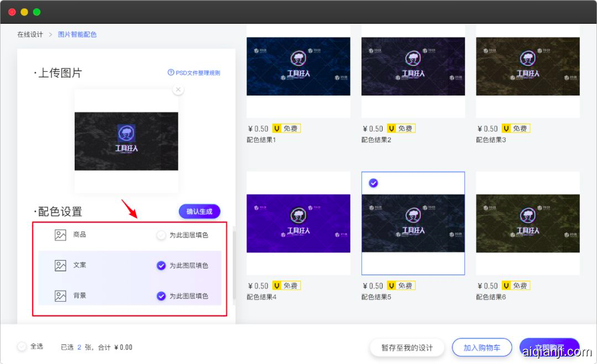Click the 商品 layer image icon
Viewport: 597px width, 364px height.
pos(60,235)
